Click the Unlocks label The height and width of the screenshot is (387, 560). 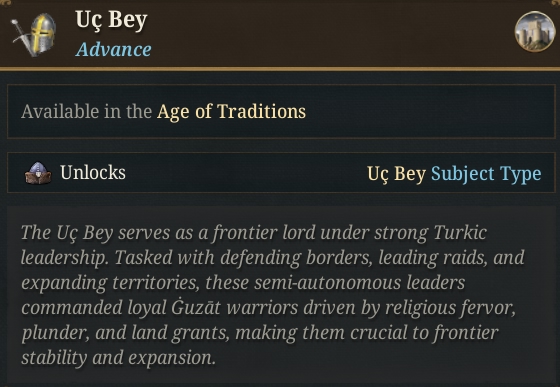tap(93, 173)
